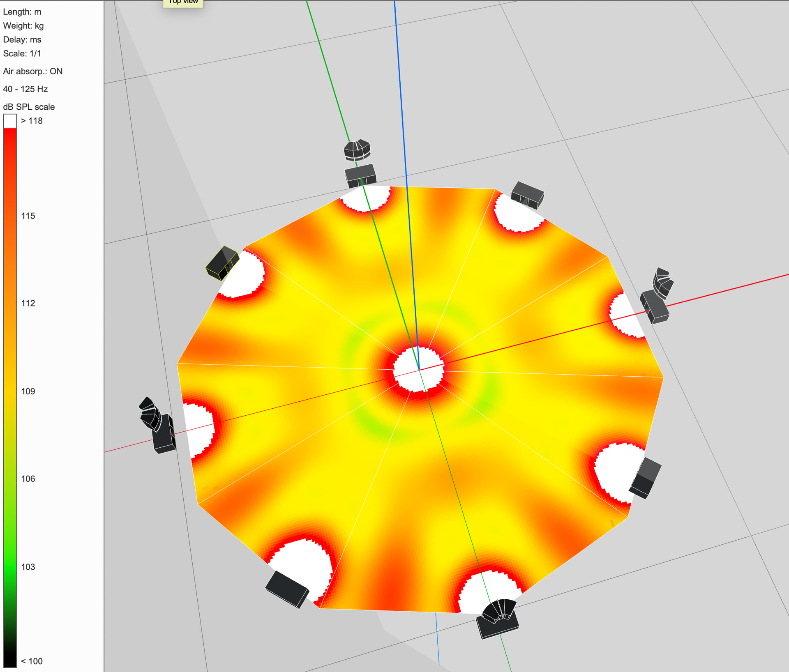
Task: Click the flown line array above the top subwoofer
Action: tap(357, 150)
